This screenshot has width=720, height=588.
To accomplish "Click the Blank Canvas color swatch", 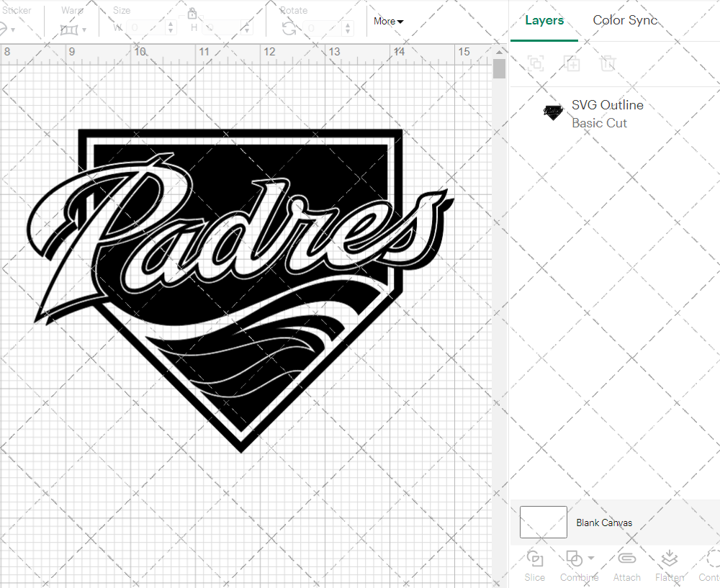I will click(x=543, y=522).
